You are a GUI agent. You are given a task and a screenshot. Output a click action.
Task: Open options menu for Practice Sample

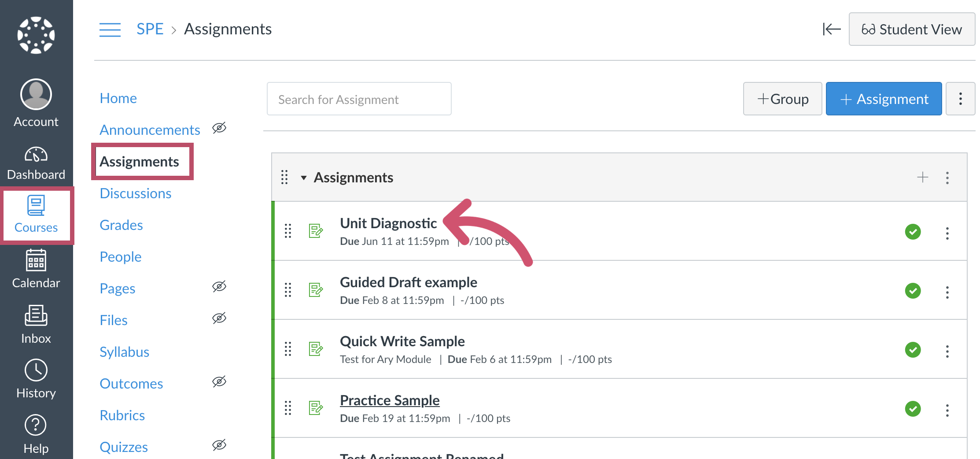coord(947,410)
